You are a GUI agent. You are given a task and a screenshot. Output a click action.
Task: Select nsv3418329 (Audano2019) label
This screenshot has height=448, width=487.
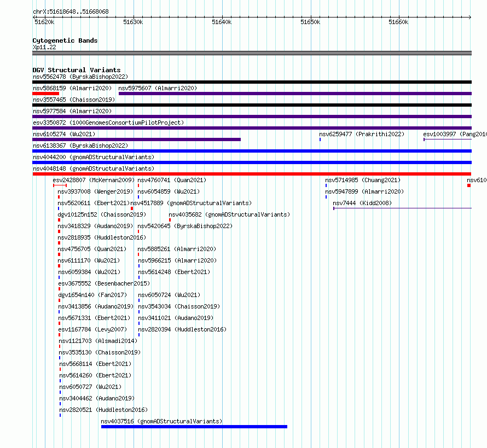coord(95,226)
